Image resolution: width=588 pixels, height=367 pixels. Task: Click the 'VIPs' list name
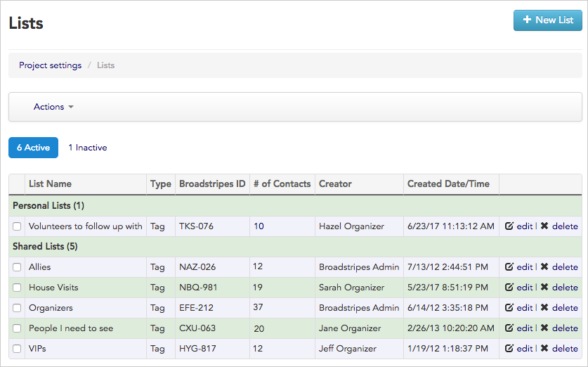pyautogui.click(x=37, y=349)
